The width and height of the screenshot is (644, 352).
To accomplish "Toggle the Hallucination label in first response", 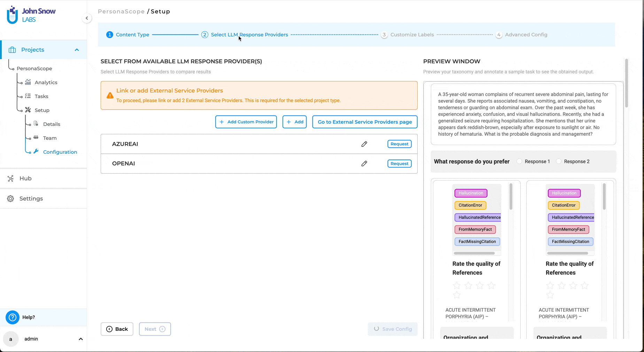I will pos(471,193).
